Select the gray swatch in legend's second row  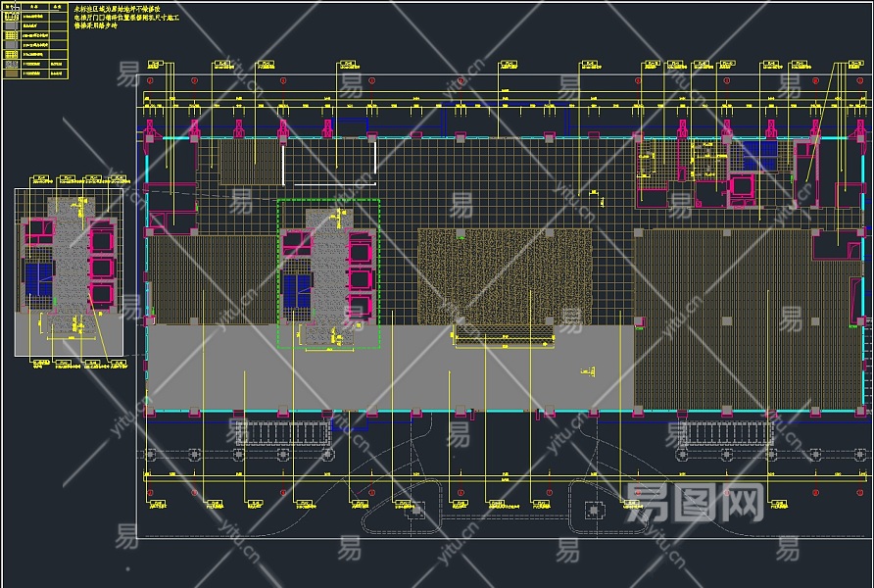coord(11,25)
